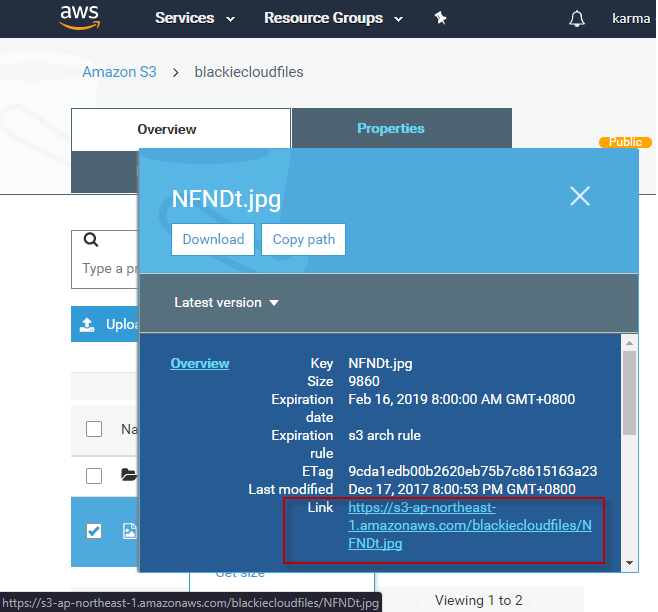
Task: Open the Latest version dropdown
Action: 226,302
